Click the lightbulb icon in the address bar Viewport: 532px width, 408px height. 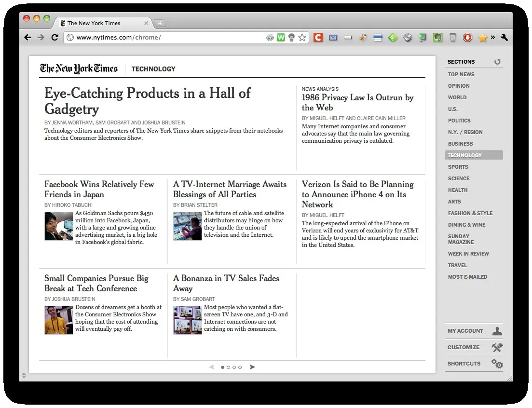(x=291, y=37)
